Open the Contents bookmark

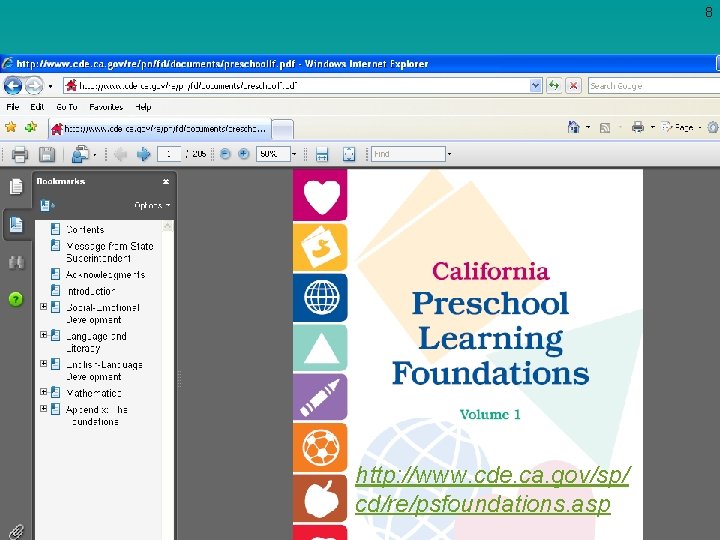click(x=85, y=230)
